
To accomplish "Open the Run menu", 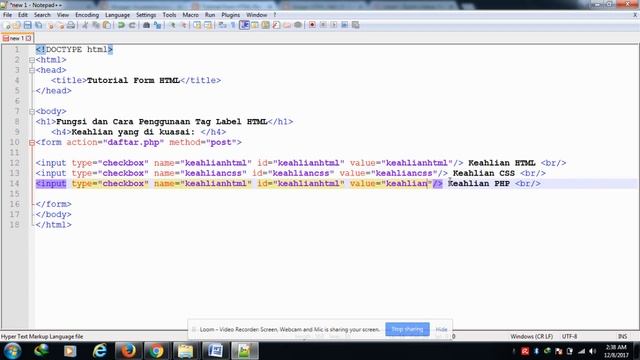I will [210, 15].
